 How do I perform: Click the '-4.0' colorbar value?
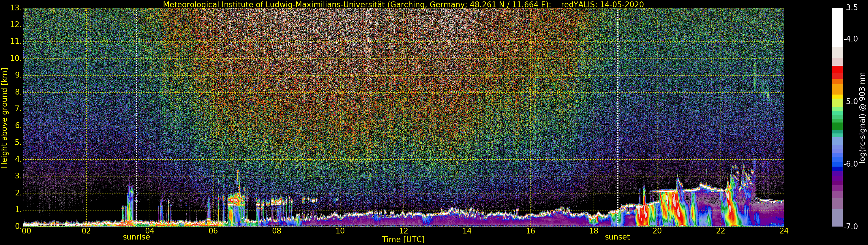(850, 39)
